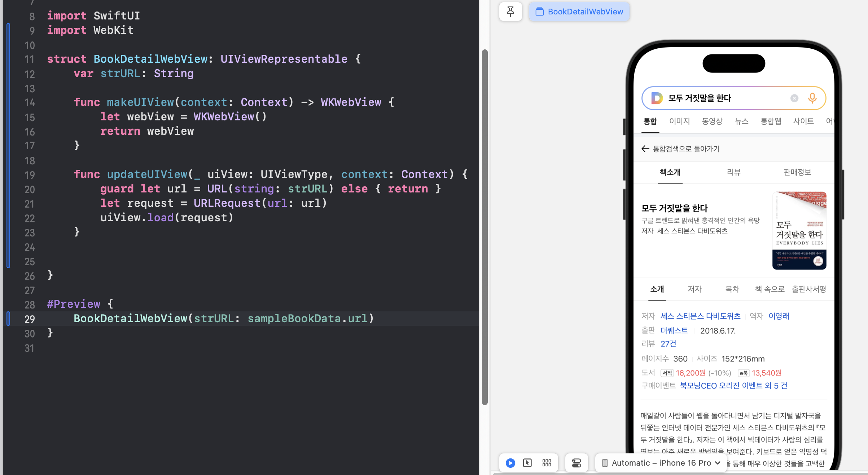Viewport: 868px width, 475px height.
Task: Select the 이미지 search category
Action: click(x=679, y=121)
